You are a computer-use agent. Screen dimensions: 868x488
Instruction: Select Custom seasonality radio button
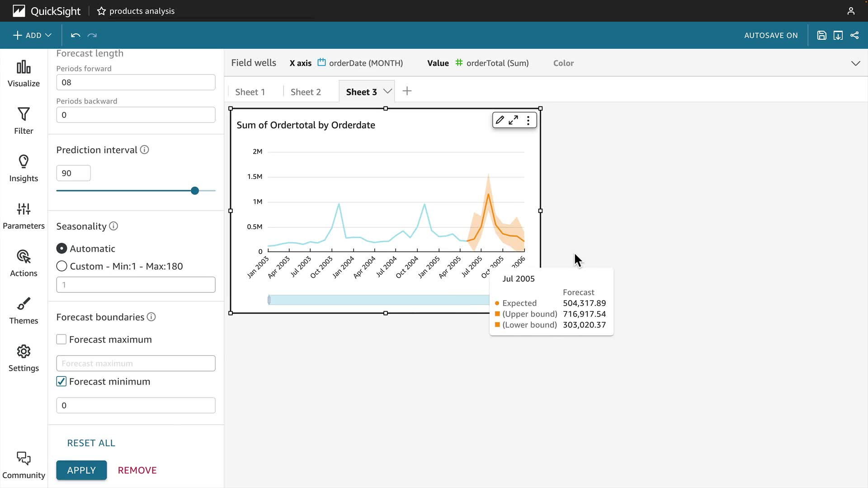coord(62,266)
